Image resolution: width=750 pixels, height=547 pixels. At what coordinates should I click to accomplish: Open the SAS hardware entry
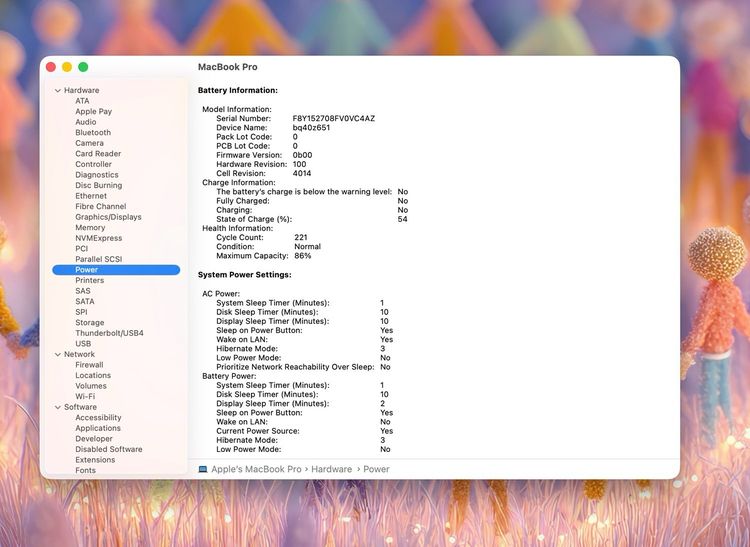[83, 291]
